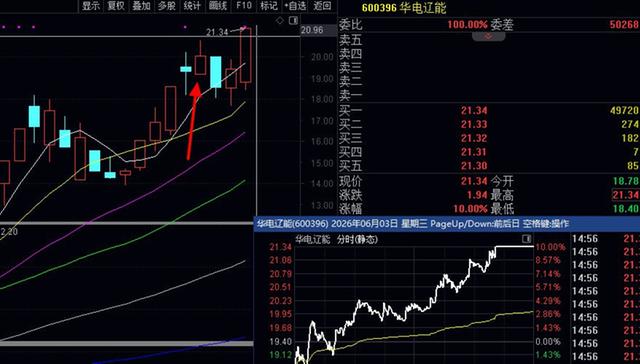Switch to 多股 multi-stock view
Image resolution: width=640 pixels, height=364 pixels.
pos(167,6)
